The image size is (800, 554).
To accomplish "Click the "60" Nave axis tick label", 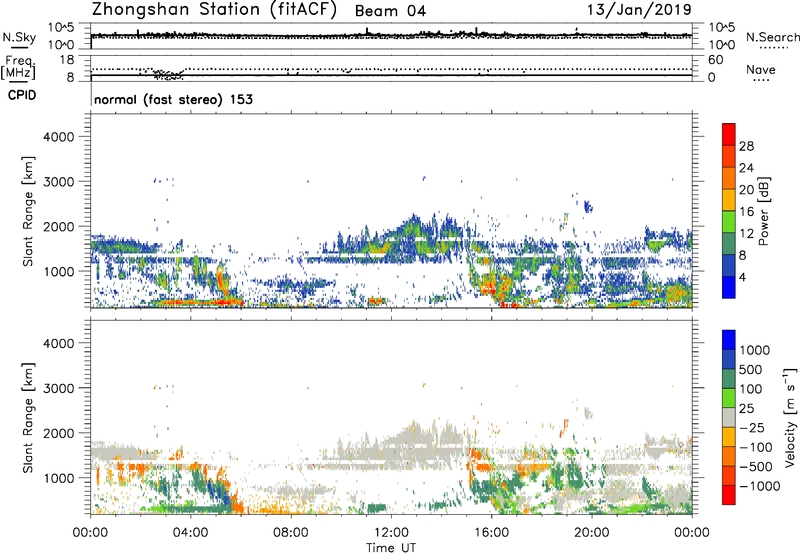I will (715, 60).
